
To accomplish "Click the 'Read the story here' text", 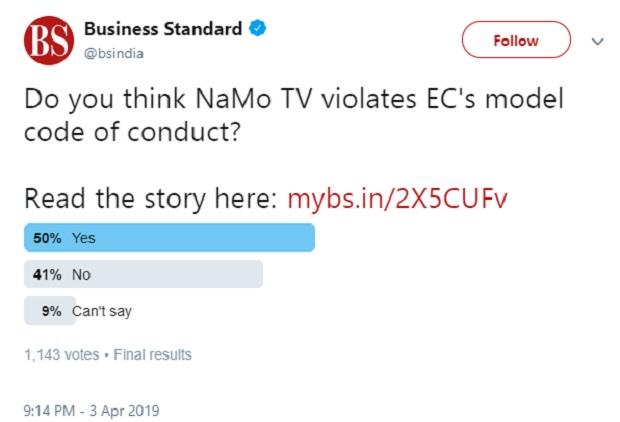I will tap(152, 198).
